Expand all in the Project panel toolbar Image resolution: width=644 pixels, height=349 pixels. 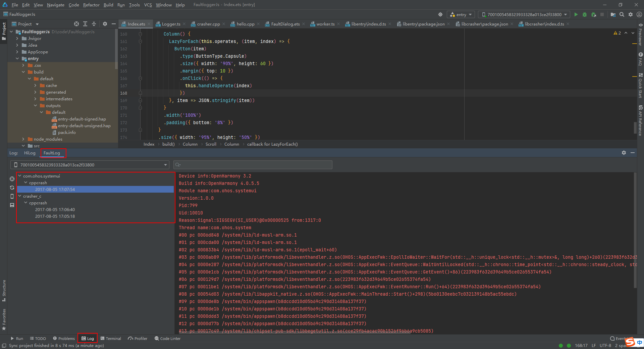pos(85,24)
